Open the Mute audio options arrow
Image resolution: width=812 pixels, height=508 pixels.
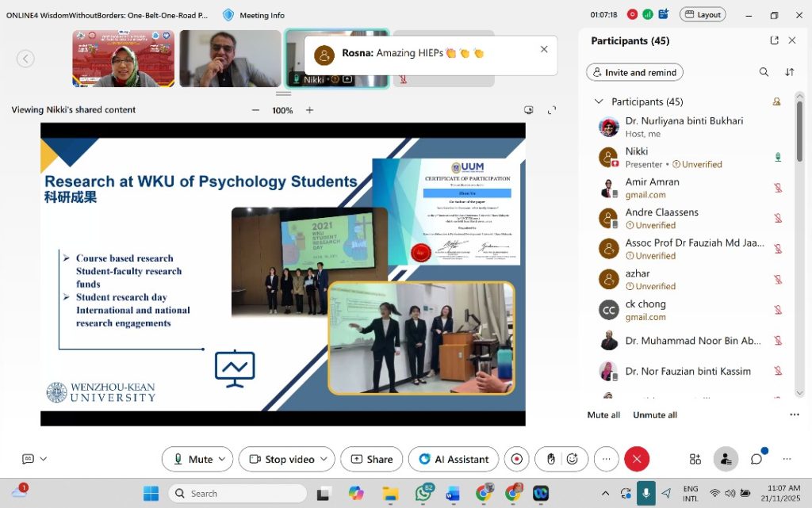click(x=222, y=459)
